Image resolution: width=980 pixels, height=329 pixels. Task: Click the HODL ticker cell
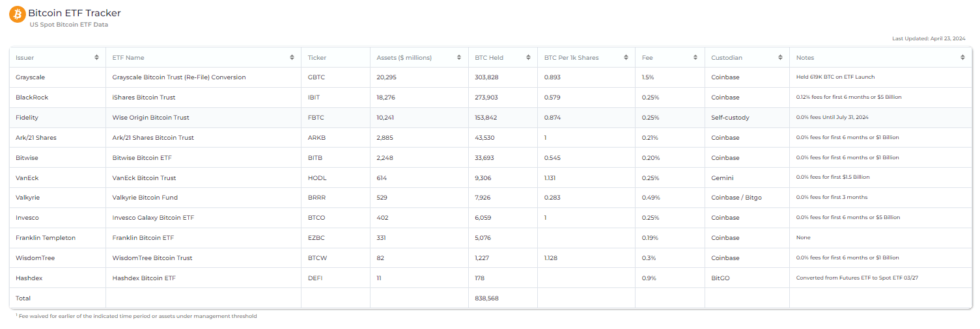point(316,178)
